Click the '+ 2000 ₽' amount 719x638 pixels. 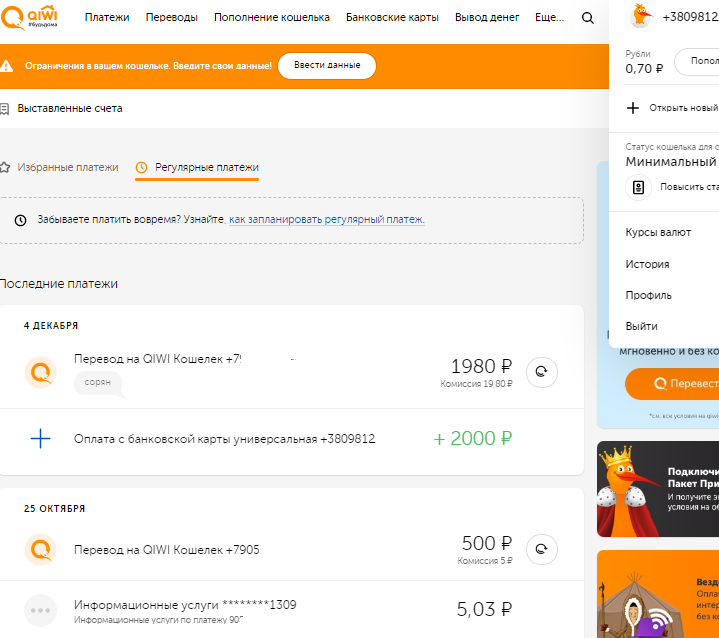(472, 438)
